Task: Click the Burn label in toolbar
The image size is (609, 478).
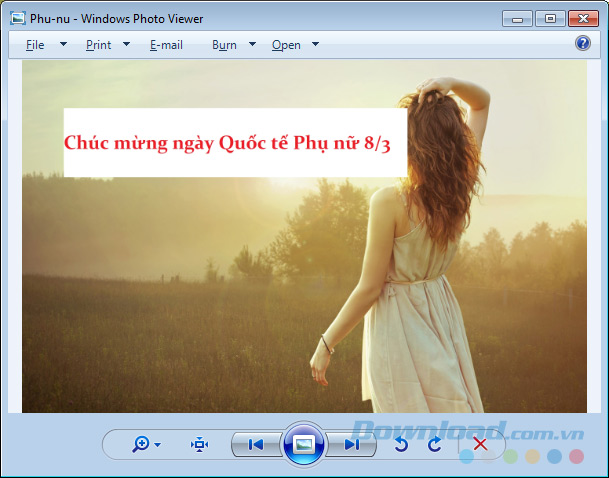Action: pyautogui.click(x=224, y=45)
